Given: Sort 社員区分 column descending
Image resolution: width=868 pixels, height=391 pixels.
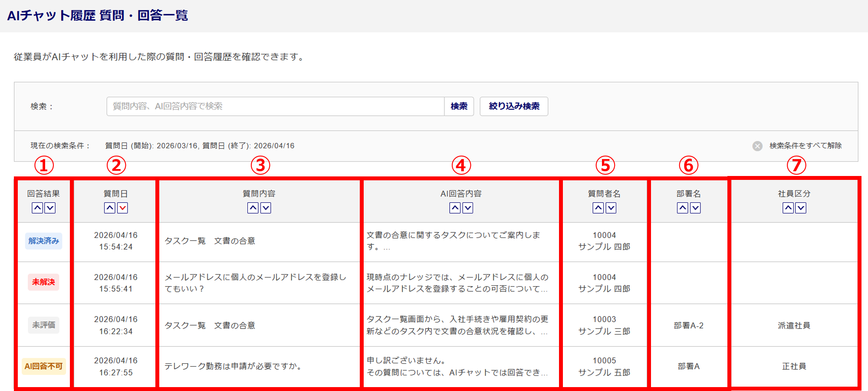Looking at the screenshot, I should [801, 208].
